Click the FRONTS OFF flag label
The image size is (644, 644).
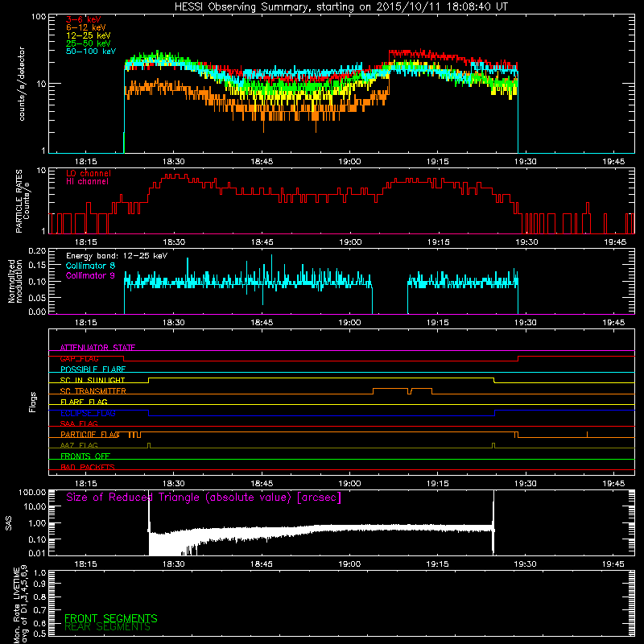(x=85, y=456)
